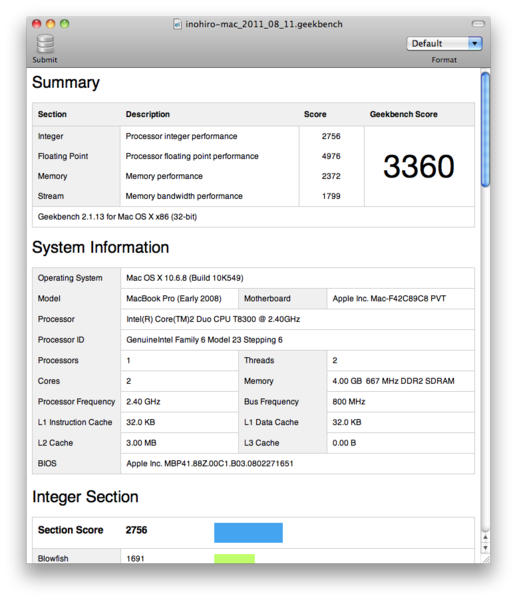The width and height of the screenshot is (517, 600).
Task: Click the red close window button
Action: click(36, 24)
